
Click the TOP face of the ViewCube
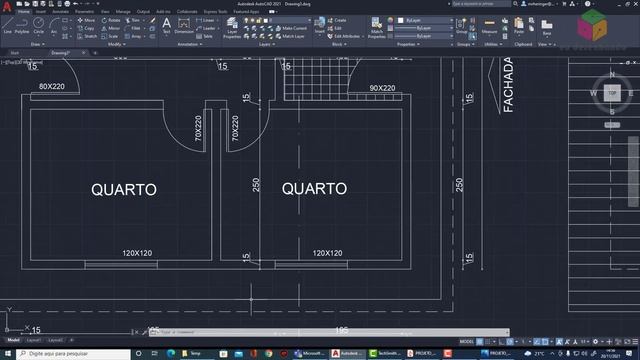[x=612, y=93]
